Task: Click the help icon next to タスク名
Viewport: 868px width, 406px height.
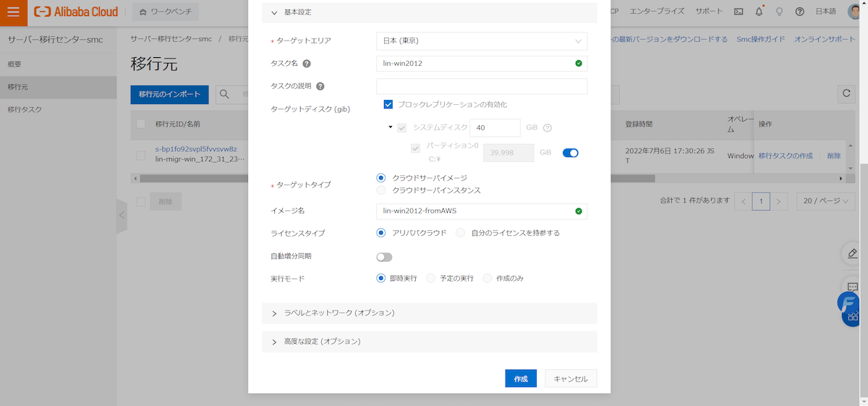Action: (307, 64)
